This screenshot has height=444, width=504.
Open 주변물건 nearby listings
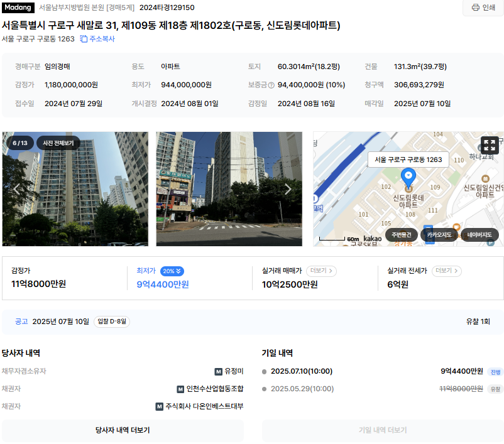[x=401, y=235]
